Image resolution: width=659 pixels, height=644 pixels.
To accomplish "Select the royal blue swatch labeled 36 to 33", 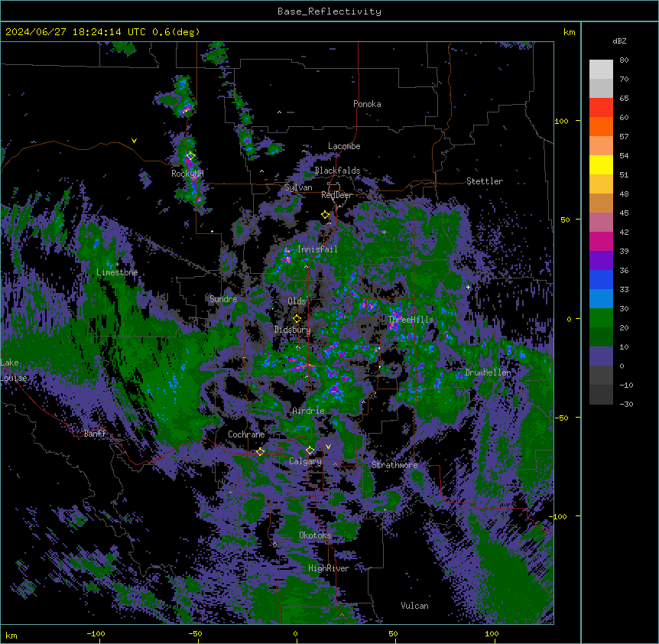I will coord(601,280).
